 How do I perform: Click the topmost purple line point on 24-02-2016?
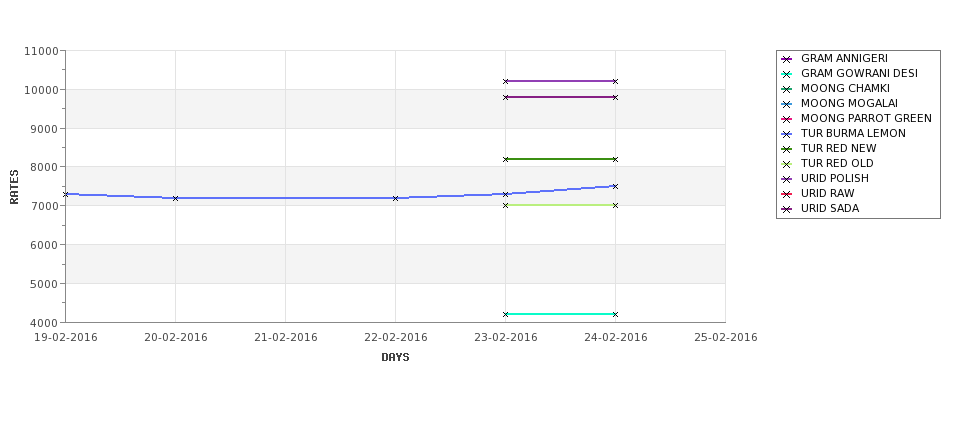pyautogui.click(x=616, y=81)
